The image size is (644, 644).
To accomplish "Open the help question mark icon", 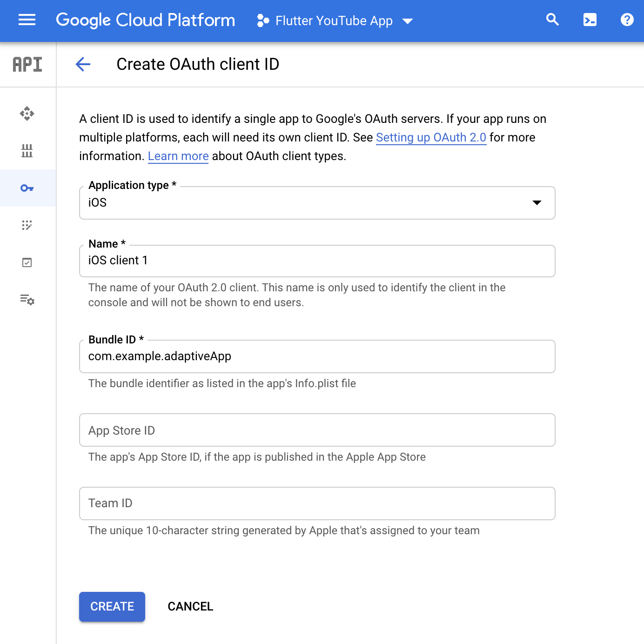I will (627, 20).
